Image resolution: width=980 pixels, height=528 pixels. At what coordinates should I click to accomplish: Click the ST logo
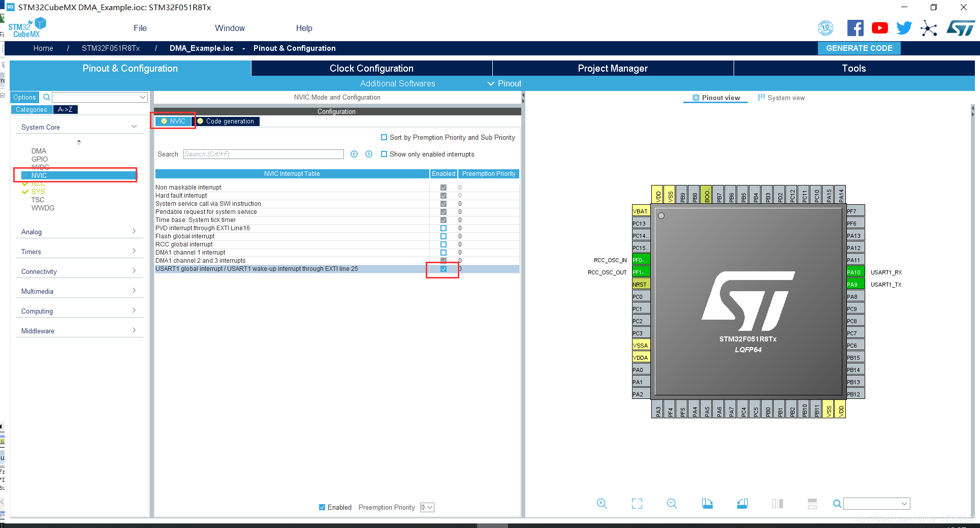coord(960,28)
